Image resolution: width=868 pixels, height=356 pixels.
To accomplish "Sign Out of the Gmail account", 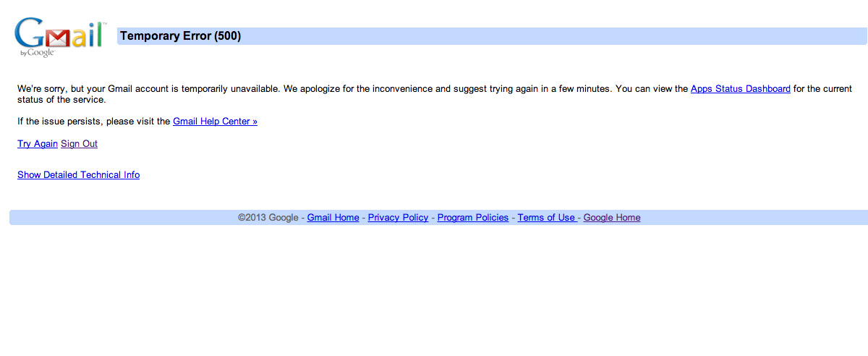I will click(79, 144).
